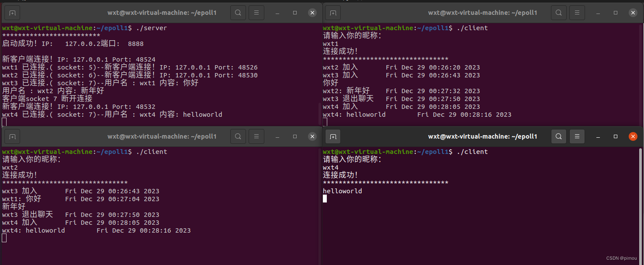Minimize the wxt1 client terminal window
Viewport: 644px width, 265px height.
(x=598, y=12)
